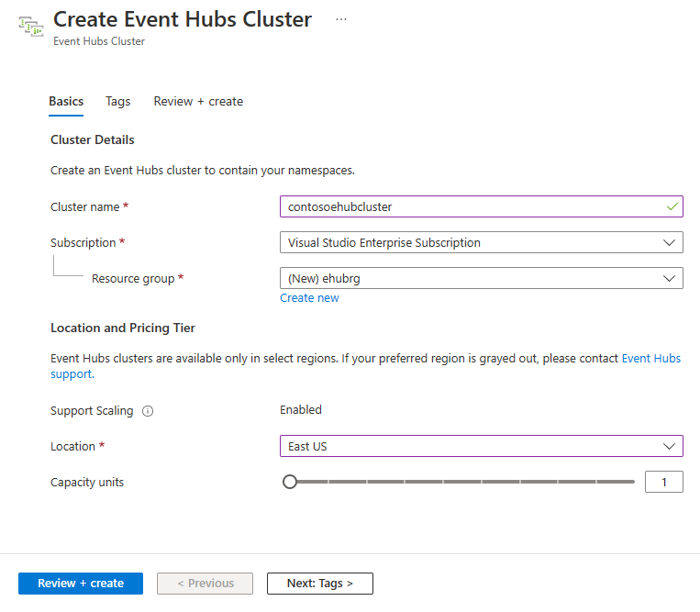The width and height of the screenshot is (700, 612).
Task: Open the Review + create tab
Action: click(x=198, y=101)
